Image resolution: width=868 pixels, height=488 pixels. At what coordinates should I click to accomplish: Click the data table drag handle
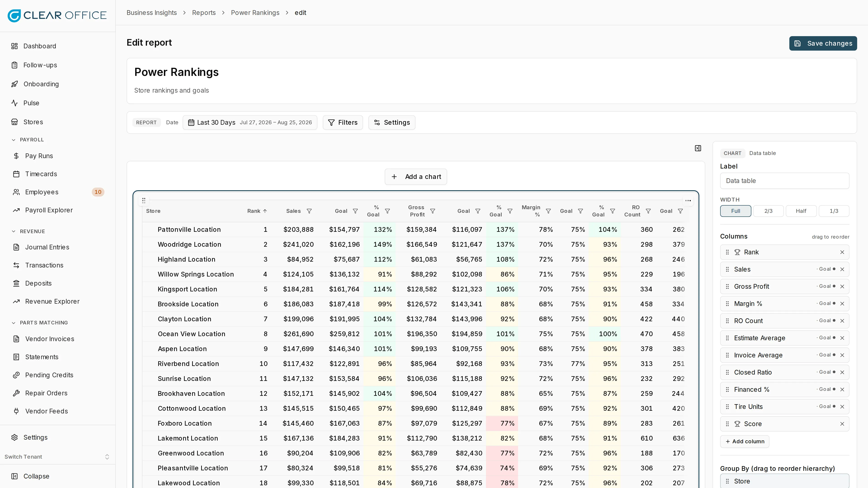(144, 201)
